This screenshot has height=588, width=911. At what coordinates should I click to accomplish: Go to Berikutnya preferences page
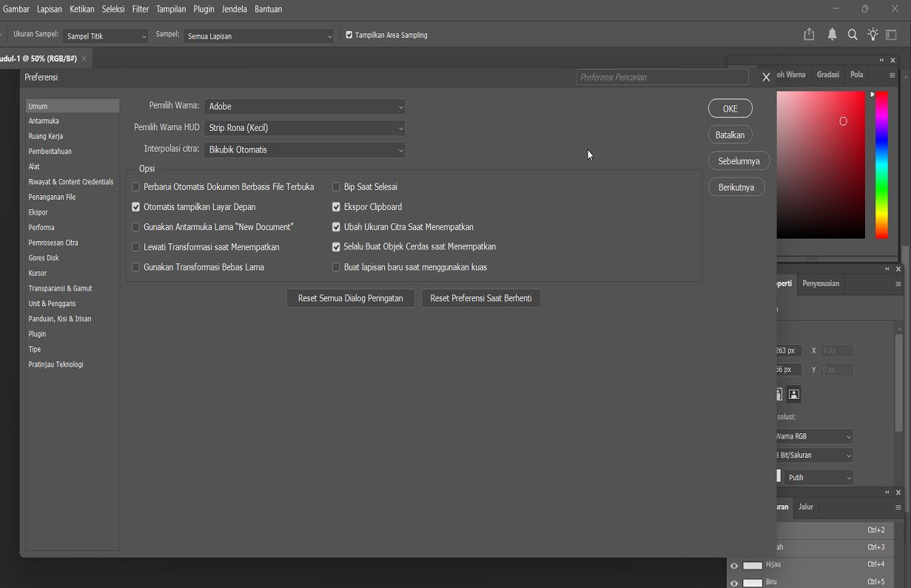[x=736, y=187]
